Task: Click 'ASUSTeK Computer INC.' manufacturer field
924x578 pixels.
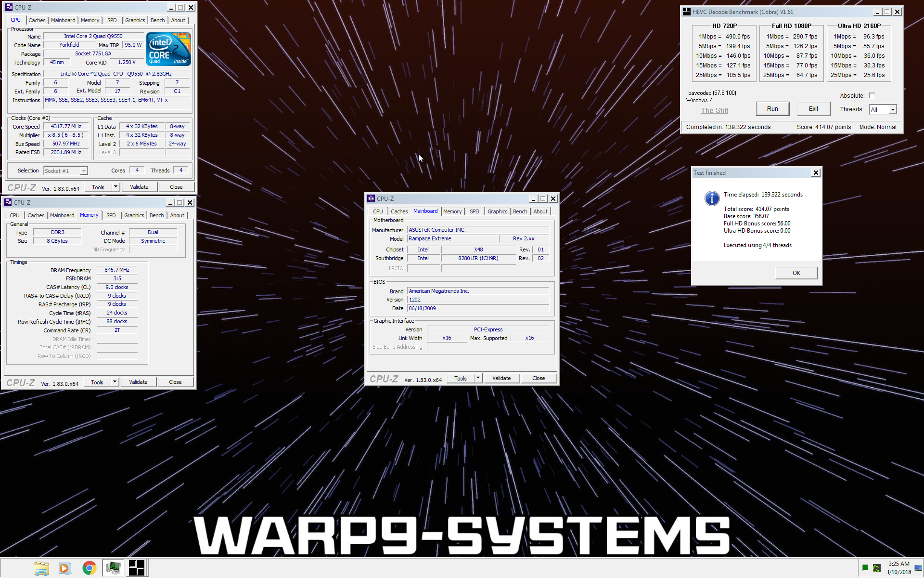Action: (x=478, y=230)
